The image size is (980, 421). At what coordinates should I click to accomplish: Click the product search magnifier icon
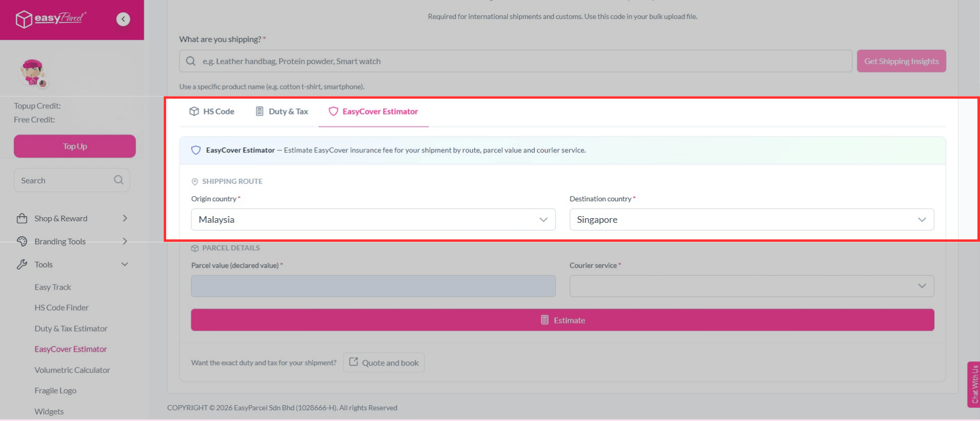[x=191, y=61]
